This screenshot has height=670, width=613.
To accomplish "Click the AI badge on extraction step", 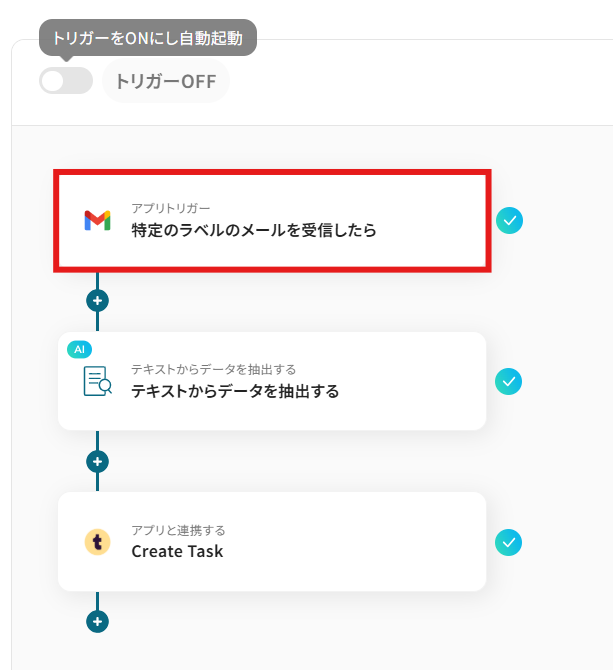I will click(x=79, y=350).
